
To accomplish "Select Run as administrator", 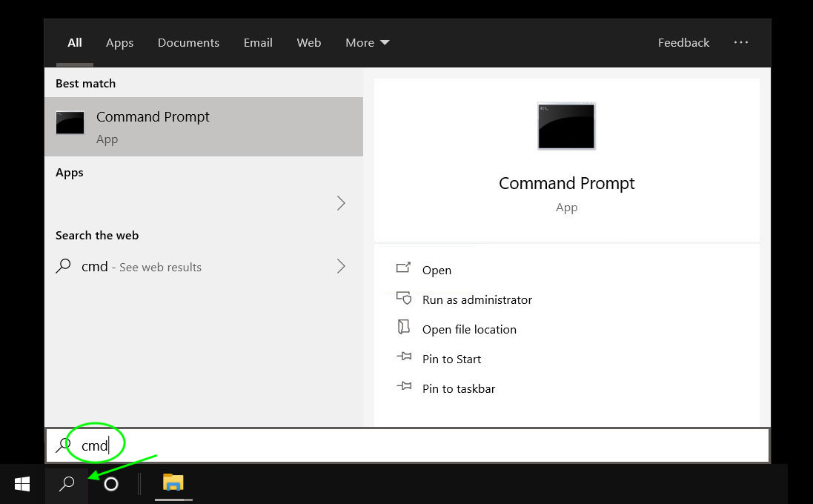I will [477, 299].
